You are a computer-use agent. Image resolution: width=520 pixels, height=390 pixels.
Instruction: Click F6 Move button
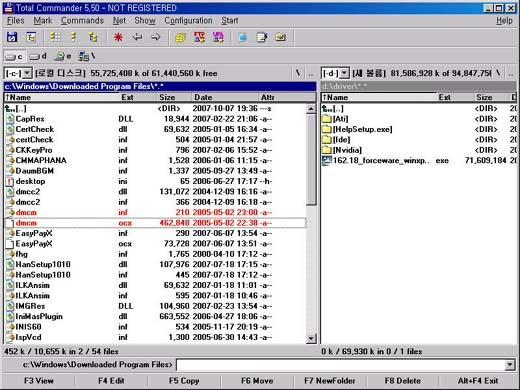click(257, 381)
